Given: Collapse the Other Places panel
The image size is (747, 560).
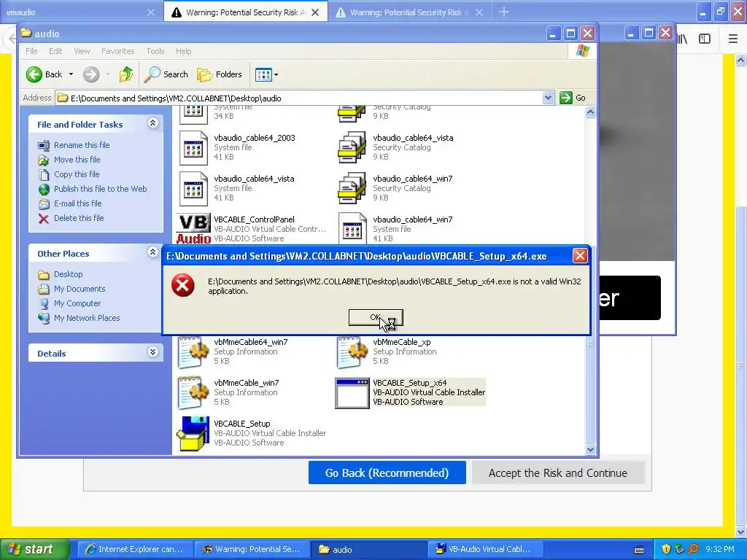Looking at the screenshot, I should [152, 252].
